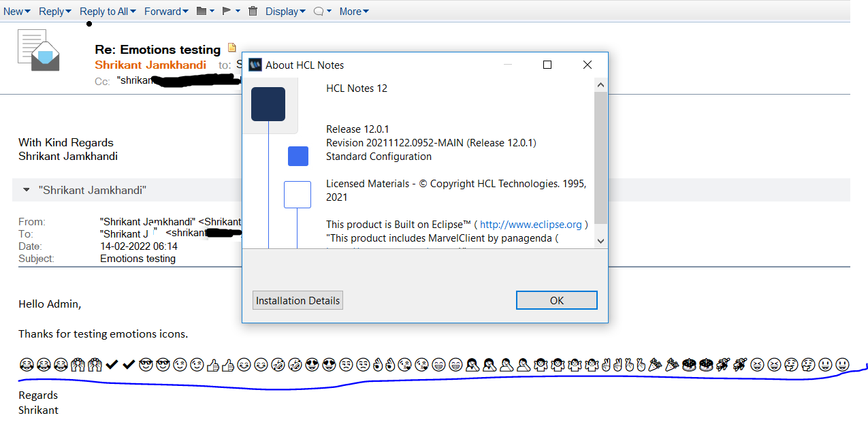Minimize the About HCL Notes dialog
Screen dimensions: 868x422
pos(508,65)
